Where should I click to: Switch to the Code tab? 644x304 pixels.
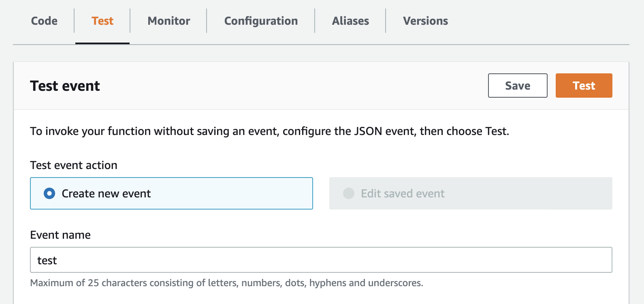click(x=44, y=21)
